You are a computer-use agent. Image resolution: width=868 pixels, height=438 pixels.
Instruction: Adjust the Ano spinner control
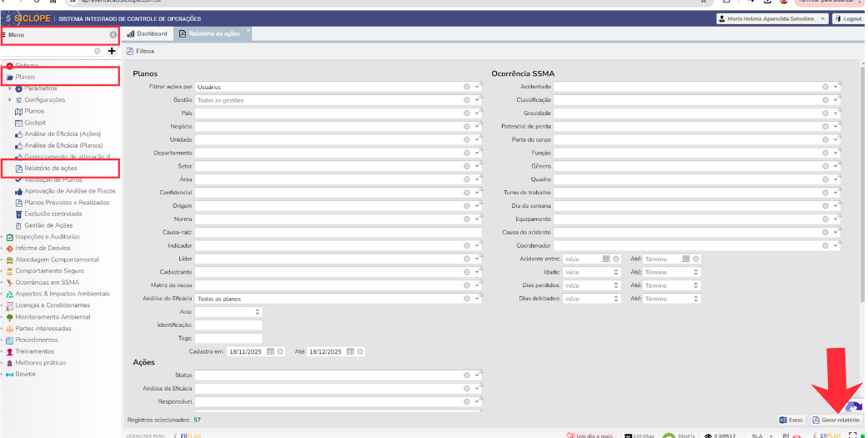[257, 312]
